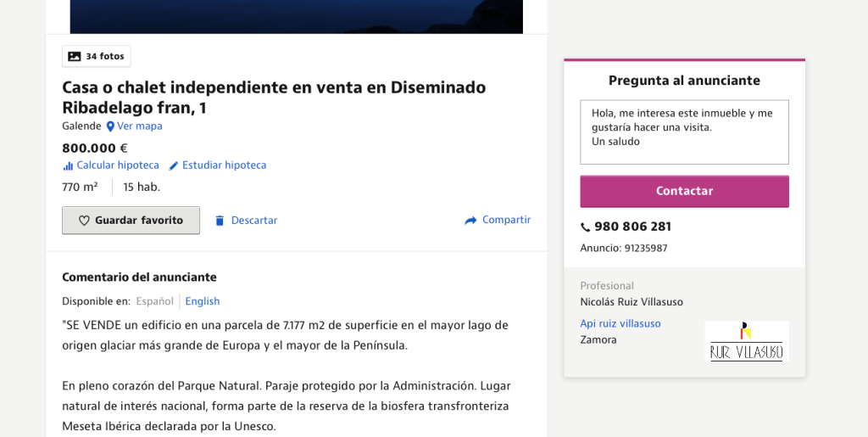Click the map pin icon near Galende
This screenshot has height=437, width=868.
tap(110, 126)
